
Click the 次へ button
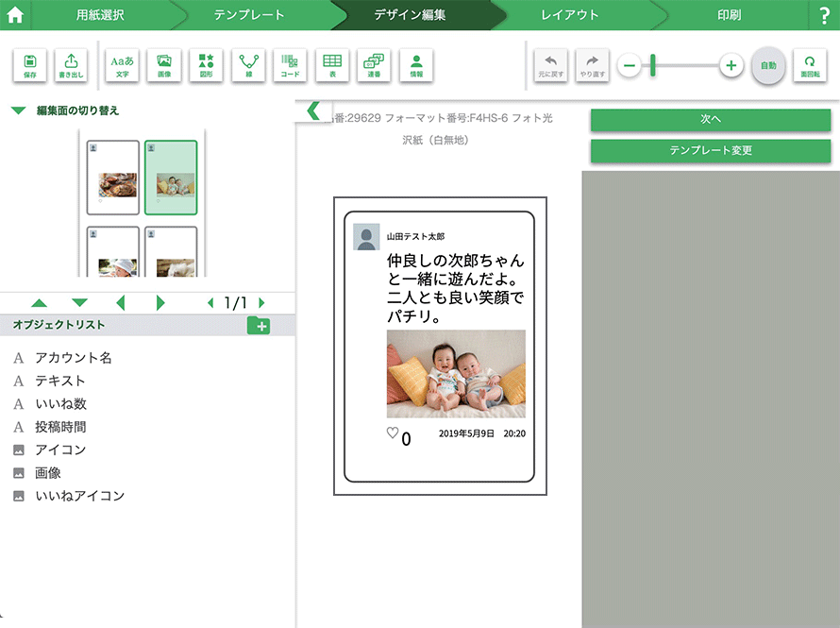pyautogui.click(x=710, y=120)
